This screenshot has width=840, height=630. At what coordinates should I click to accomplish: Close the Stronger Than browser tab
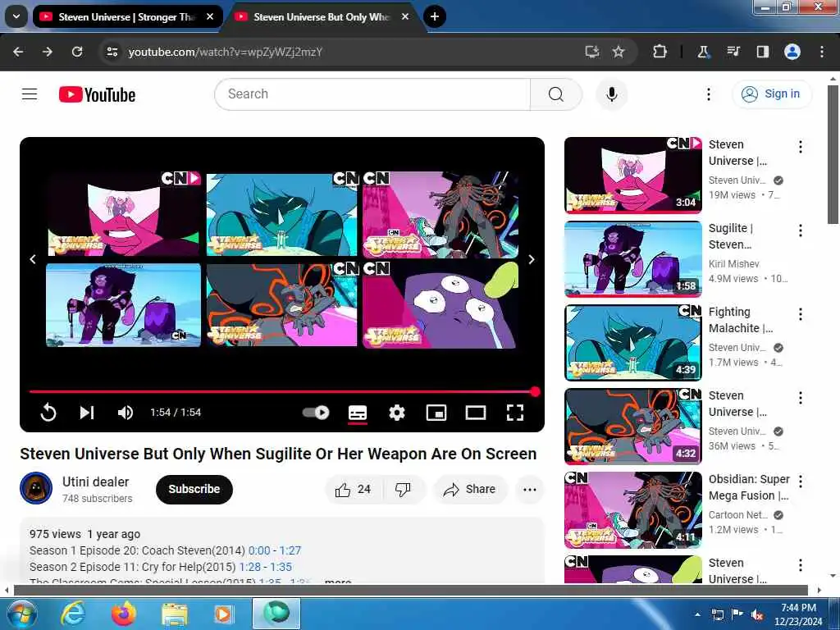point(210,16)
